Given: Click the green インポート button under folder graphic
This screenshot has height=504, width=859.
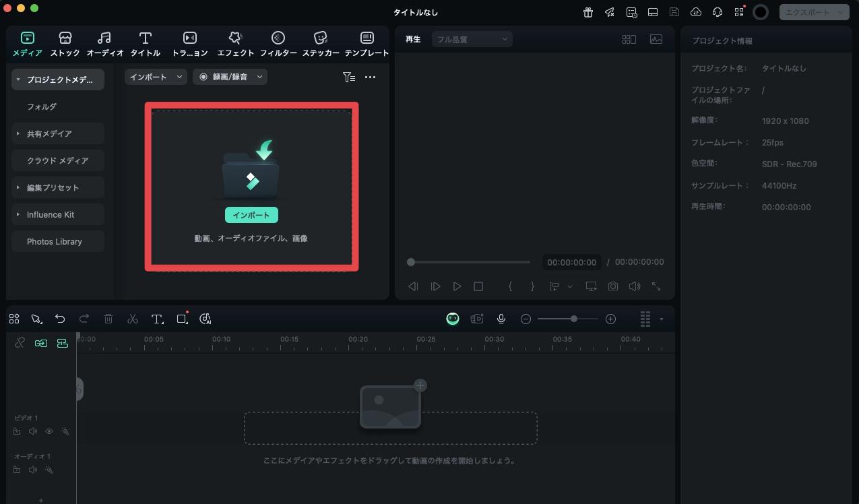Looking at the screenshot, I should coord(251,215).
